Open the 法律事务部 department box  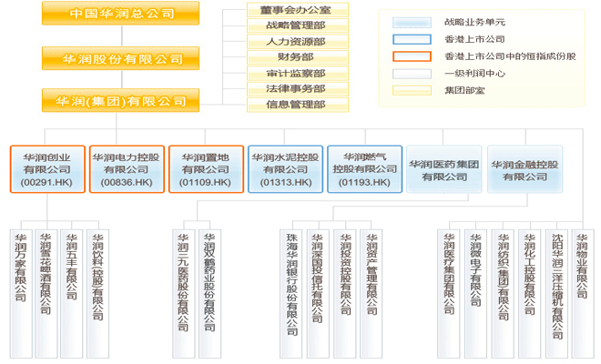(x=298, y=89)
